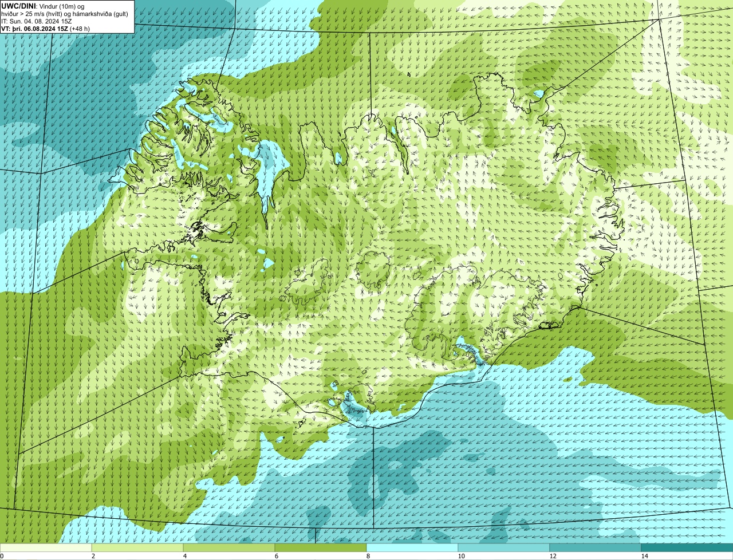
Task: Select the initial time 'IT: Sun. 04. 08. 2024 15Z'
Action: click(37, 21)
